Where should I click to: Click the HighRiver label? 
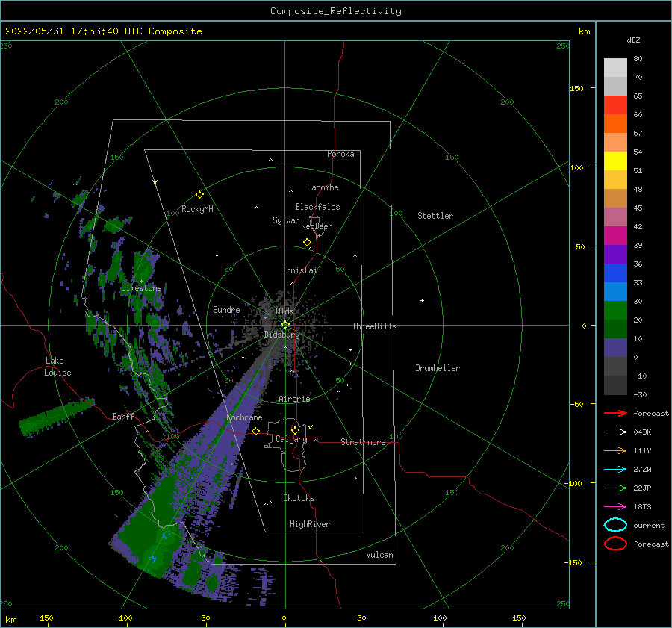pyautogui.click(x=310, y=524)
